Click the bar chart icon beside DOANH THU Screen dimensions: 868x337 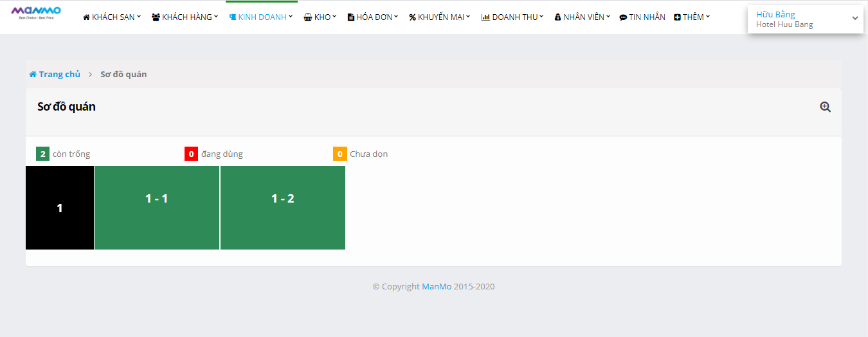(x=485, y=17)
